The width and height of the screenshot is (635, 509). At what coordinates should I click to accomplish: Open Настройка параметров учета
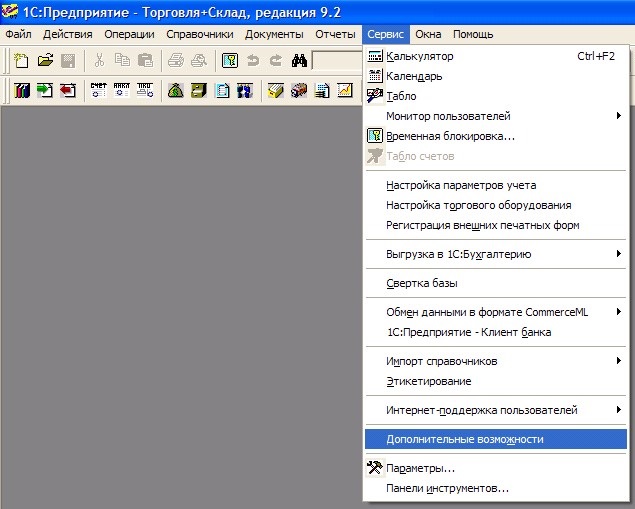coord(496,185)
